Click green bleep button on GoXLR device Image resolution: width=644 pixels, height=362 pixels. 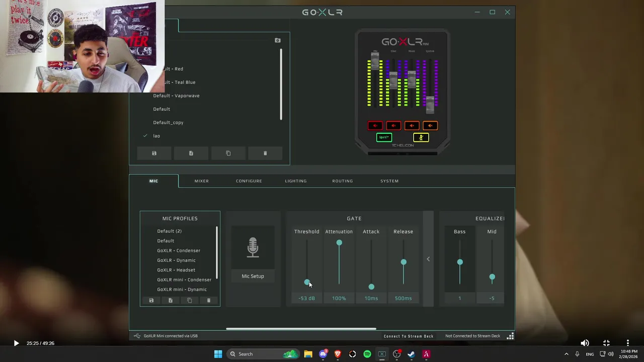coord(384,137)
